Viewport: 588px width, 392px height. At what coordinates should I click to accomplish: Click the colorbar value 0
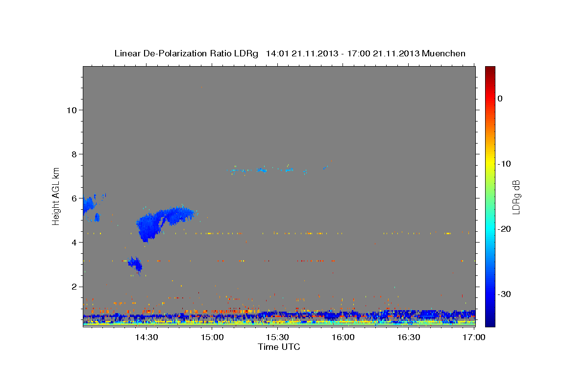tap(500, 98)
